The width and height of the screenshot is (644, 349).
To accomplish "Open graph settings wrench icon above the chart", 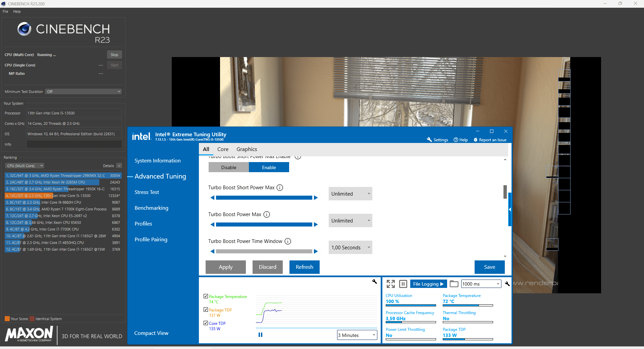I will point(375,282).
